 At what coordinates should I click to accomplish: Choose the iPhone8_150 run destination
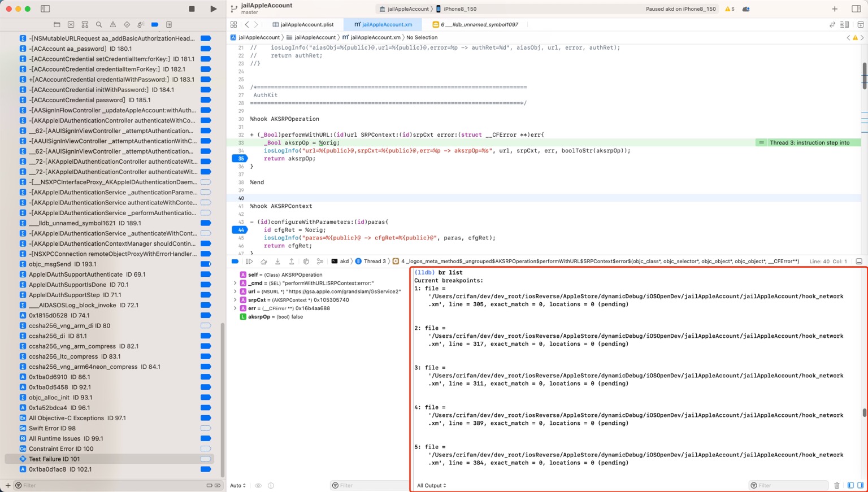click(x=456, y=9)
